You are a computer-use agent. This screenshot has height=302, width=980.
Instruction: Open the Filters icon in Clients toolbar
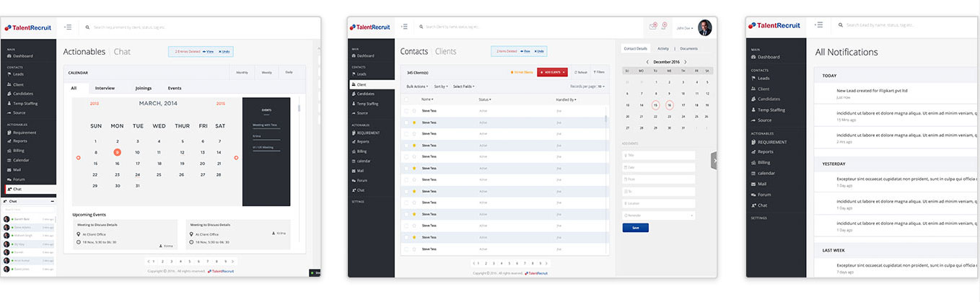coord(598,72)
